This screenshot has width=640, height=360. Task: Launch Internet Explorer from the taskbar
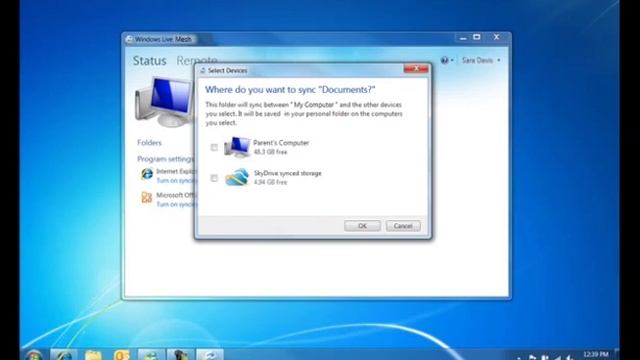(64, 355)
